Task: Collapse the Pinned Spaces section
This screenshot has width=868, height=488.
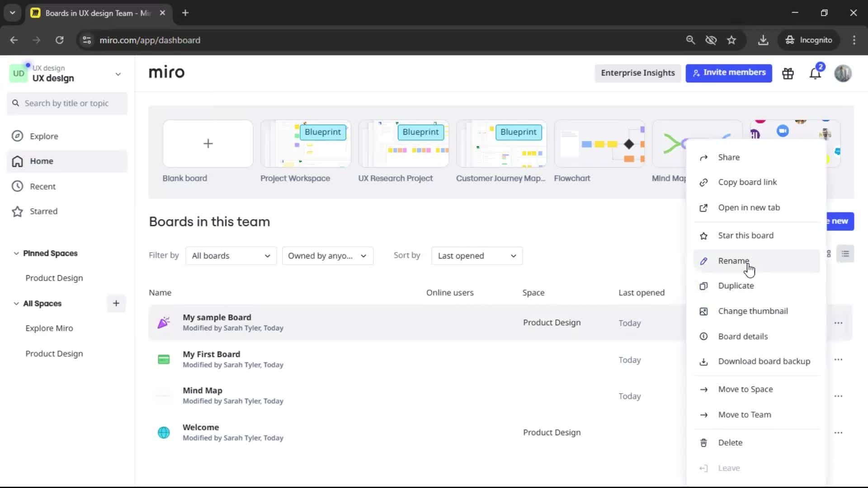Action: pyautogui.click(x=16, y=253)
